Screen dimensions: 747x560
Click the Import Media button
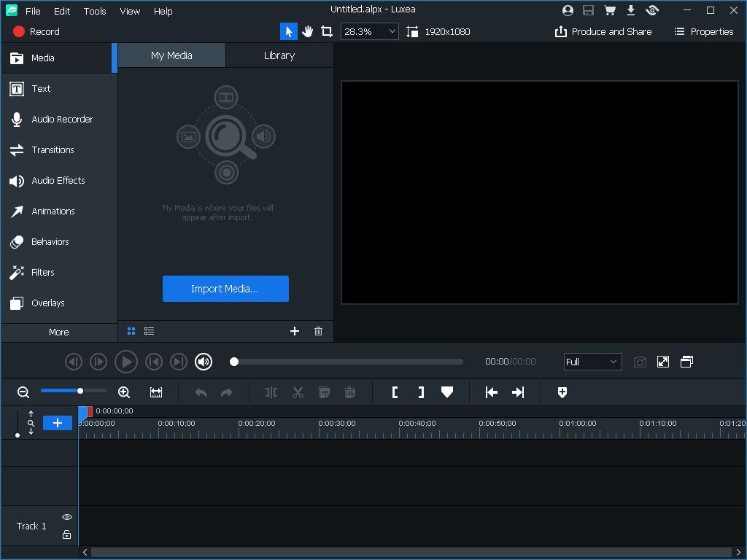pyautogui.click(x=225, y=288)
